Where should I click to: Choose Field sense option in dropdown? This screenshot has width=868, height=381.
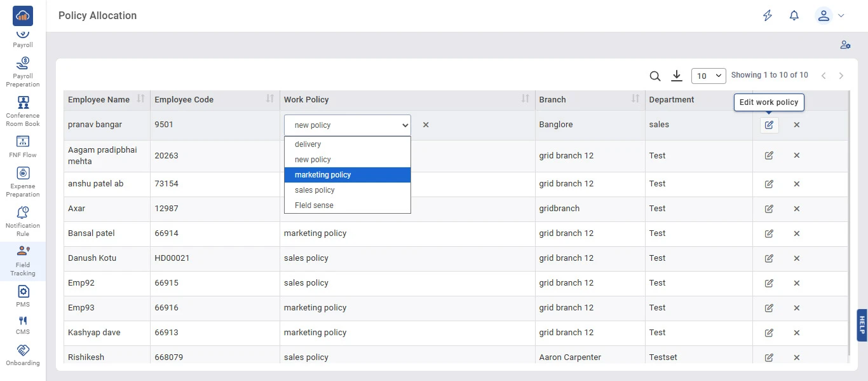(x=347, y=205)
